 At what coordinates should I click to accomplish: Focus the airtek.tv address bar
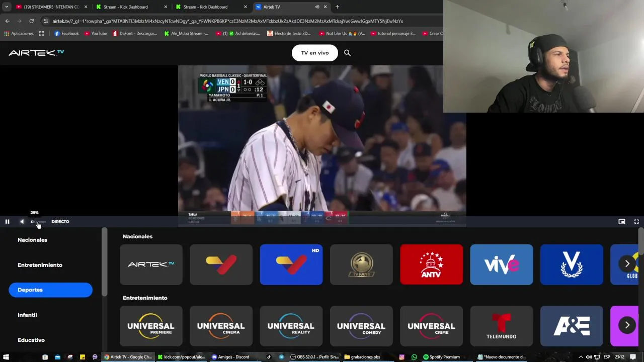pos(227,21)
